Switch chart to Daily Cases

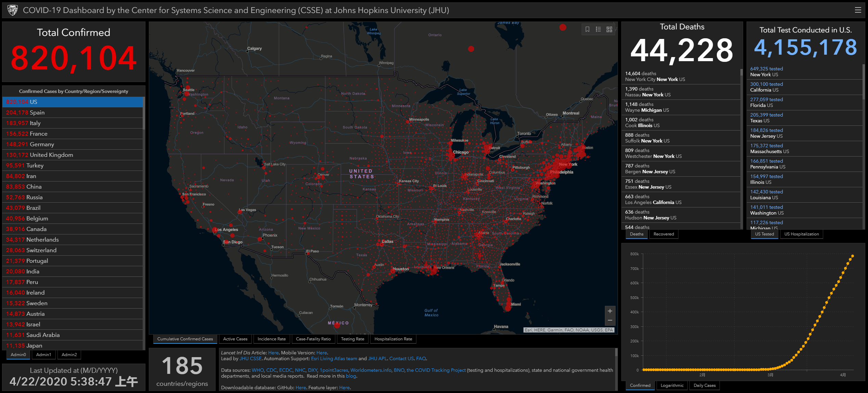(704, 385)
